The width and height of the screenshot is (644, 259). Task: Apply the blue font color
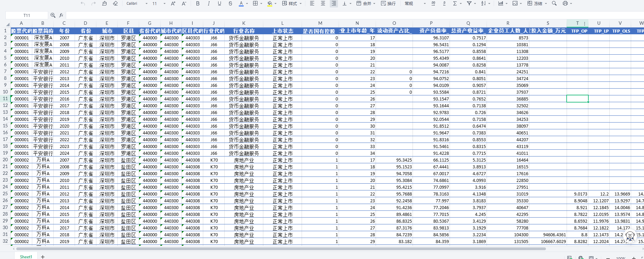point(241,3)
